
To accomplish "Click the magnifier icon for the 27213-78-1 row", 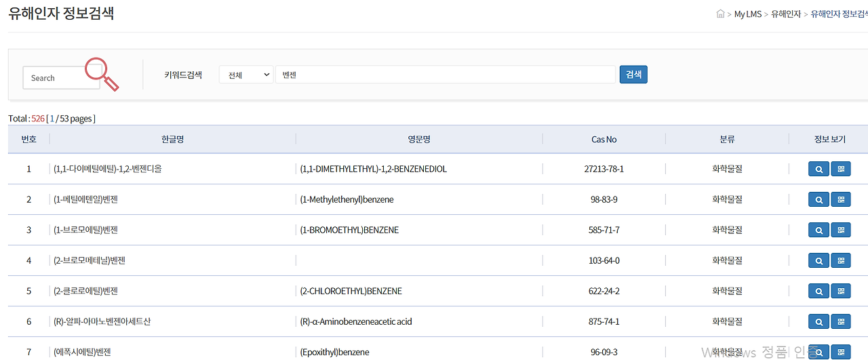I will pyautogui.click(x=818, y=169).
